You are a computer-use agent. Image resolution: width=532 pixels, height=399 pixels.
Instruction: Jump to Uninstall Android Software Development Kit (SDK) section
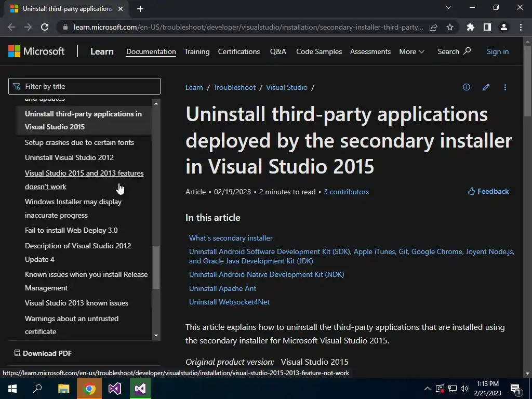tap(352, 256)
